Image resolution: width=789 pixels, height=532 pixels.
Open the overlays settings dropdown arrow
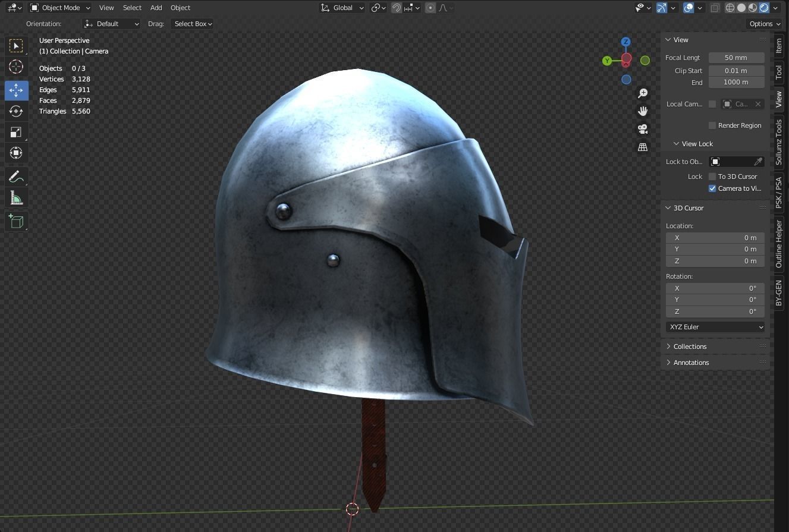tap(700, 8)
